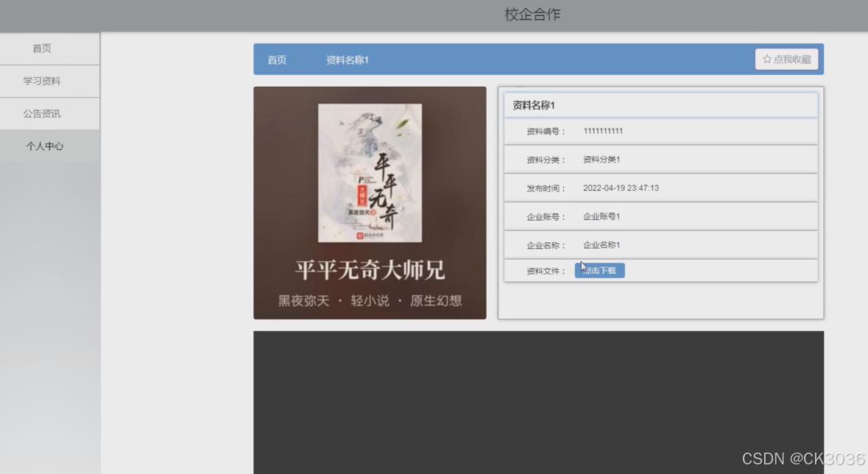Click the 发布时间 label
868x474 pixels.
coord(546,188)
